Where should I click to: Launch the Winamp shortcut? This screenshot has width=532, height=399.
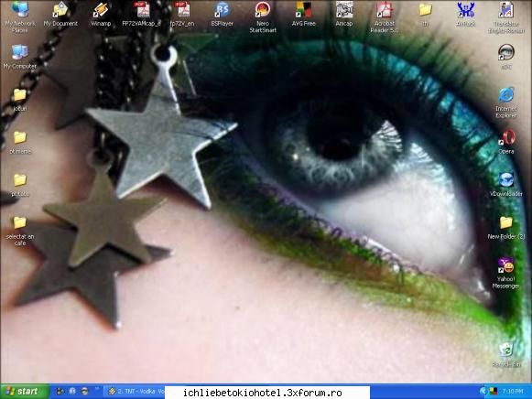pyautogui.click(x=101, y=15)
